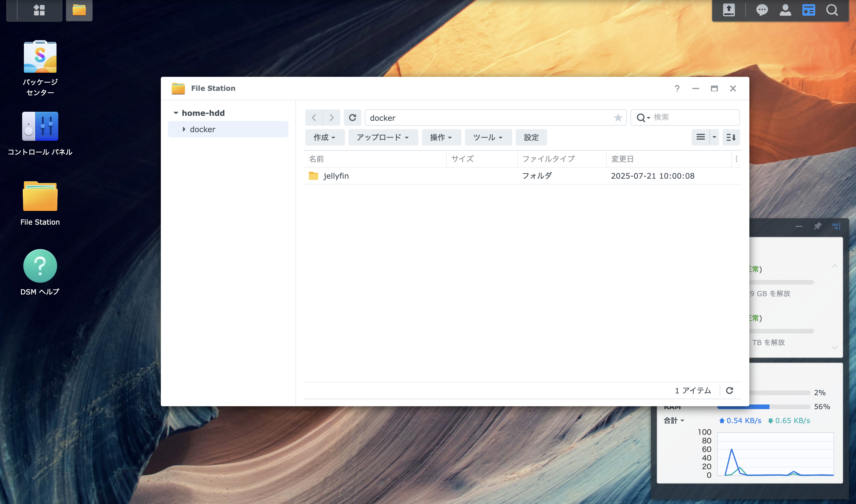The image size is (856, 504).
Task: Open personal account options via the person icon
Action: (785, 10)
